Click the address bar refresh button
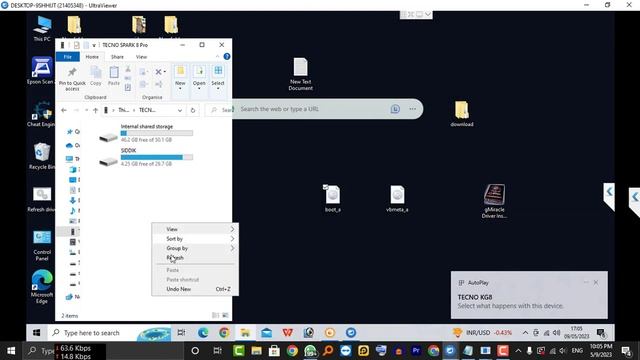This screenshot has height=360, width=640. coord(193,110)
